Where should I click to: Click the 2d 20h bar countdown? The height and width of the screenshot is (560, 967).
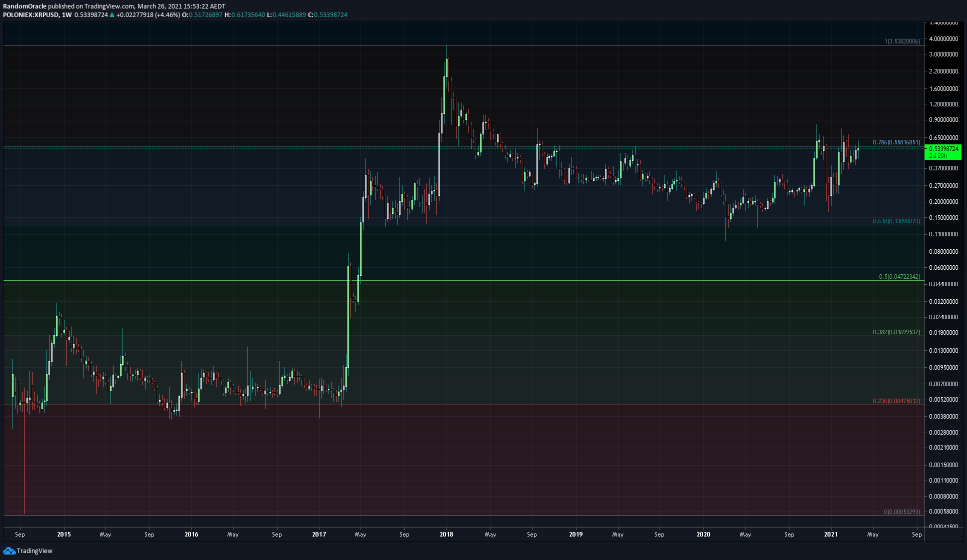938,156
